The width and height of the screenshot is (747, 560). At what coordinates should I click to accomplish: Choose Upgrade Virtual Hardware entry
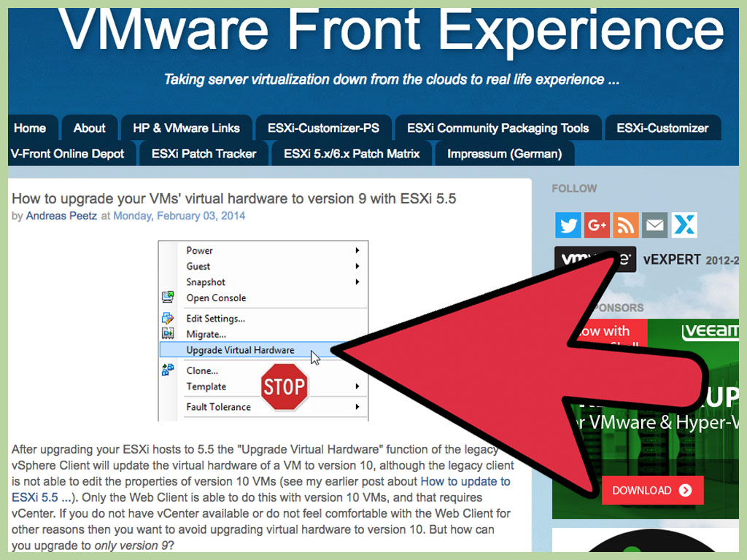coord(240,349)
